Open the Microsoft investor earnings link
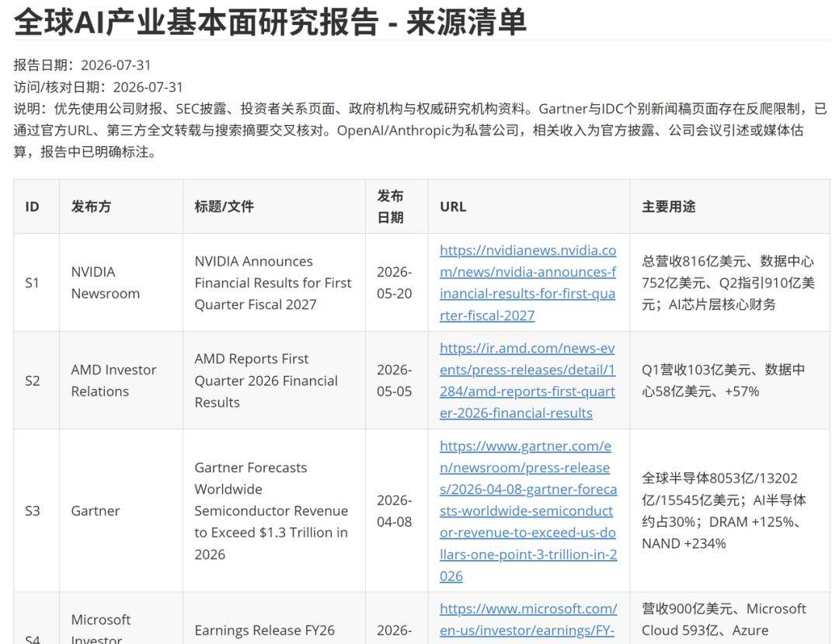This screenshot has width=839, height=644. 529,619
